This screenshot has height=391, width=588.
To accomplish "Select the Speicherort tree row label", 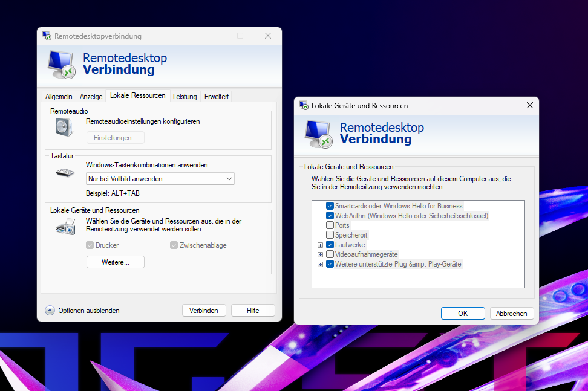I will [x=351, y=235].
